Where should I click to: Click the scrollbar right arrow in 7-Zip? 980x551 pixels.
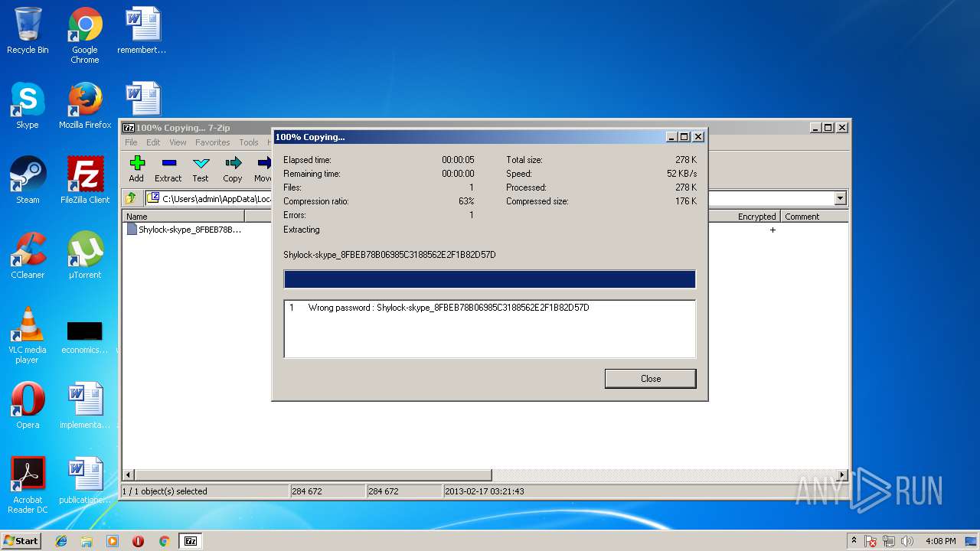click(842, 475)
